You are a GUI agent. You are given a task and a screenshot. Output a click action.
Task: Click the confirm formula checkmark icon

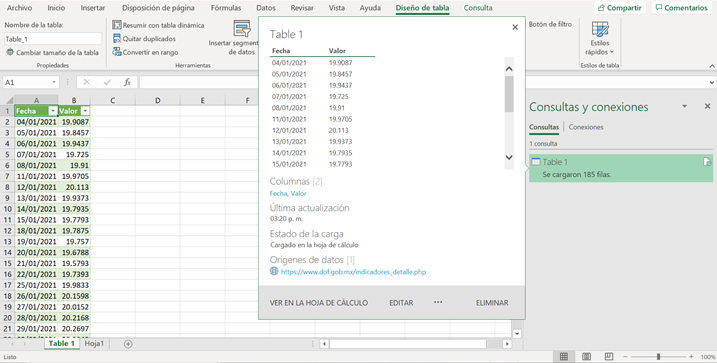coord(107,82)
